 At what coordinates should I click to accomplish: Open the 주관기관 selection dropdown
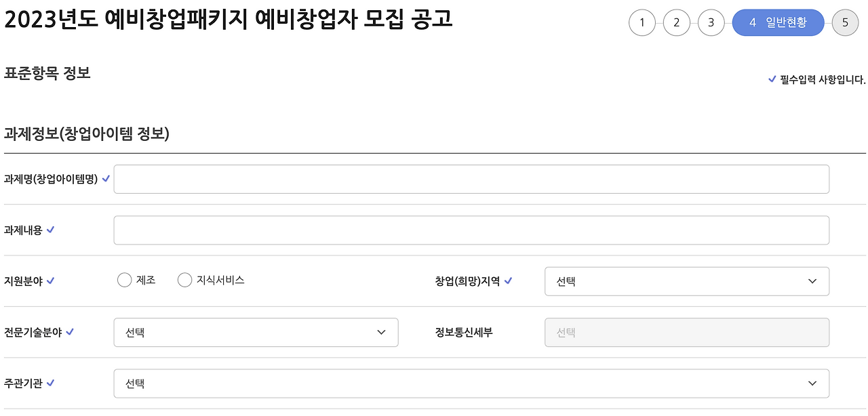(471, 383)
